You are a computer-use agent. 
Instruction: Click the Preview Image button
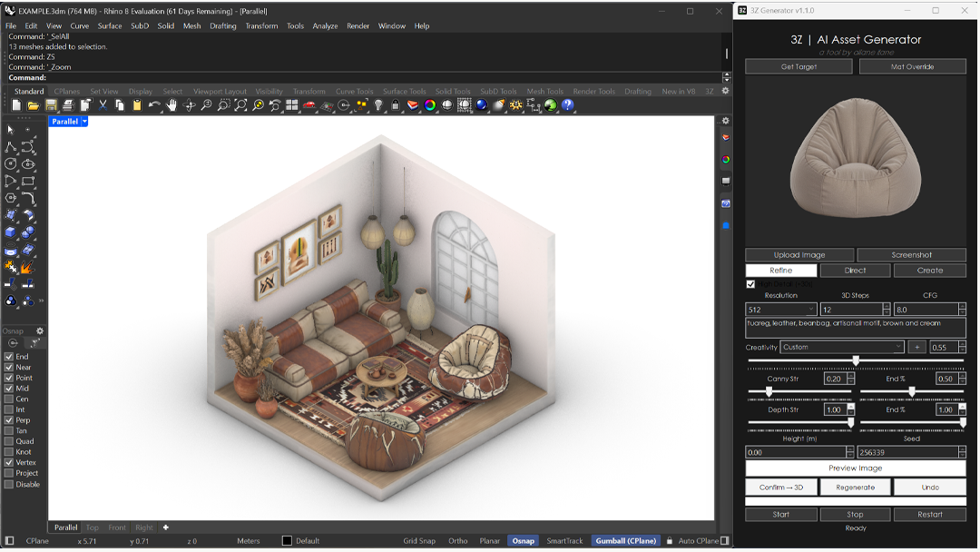pyautogui.click(x=855, y=468)
